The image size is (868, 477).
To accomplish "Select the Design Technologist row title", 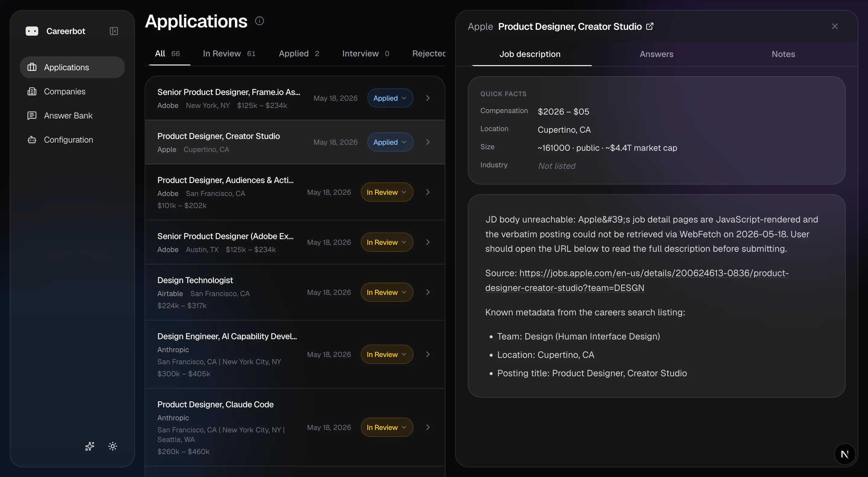I will click(x=195, y=280).
